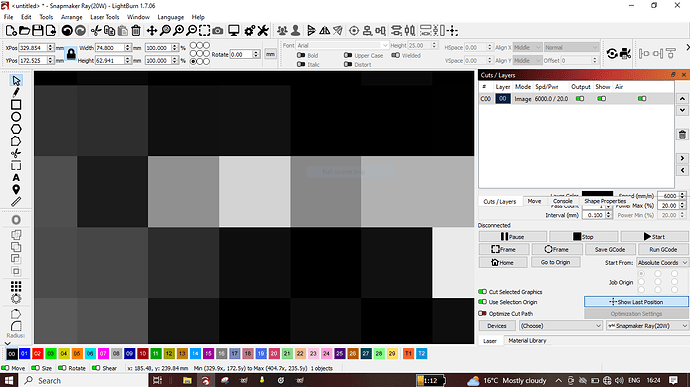Click down arrow to move layer down

pos(682,110)
